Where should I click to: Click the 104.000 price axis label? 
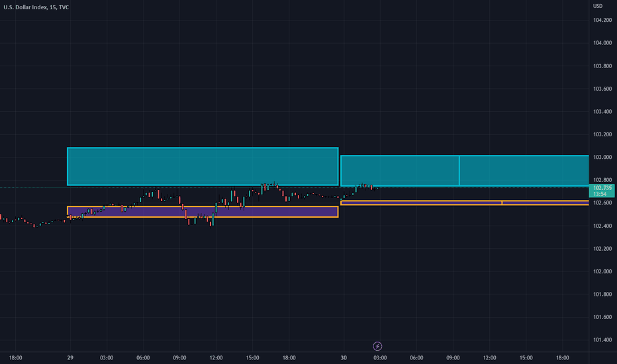[x=602, y=43]
